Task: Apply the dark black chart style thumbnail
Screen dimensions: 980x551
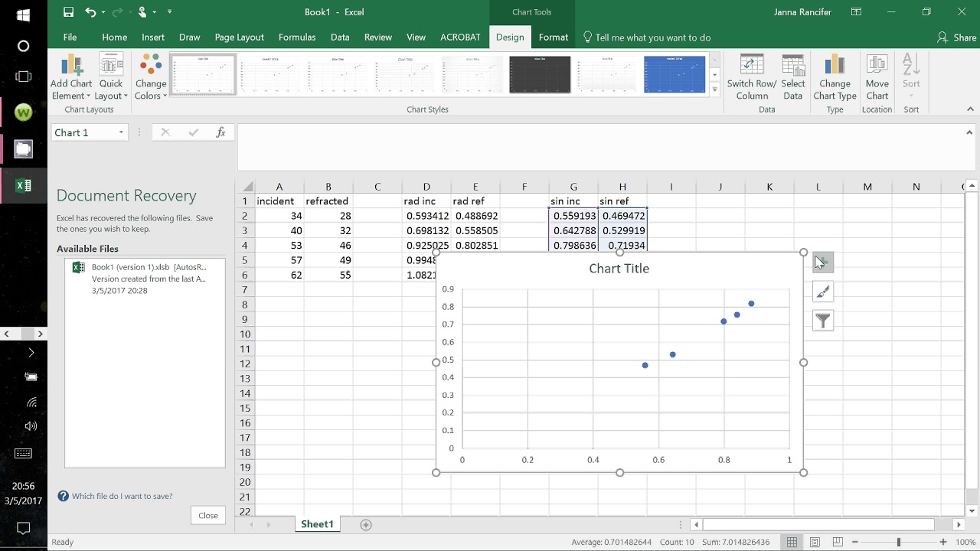Action: (x=540, y=74)
